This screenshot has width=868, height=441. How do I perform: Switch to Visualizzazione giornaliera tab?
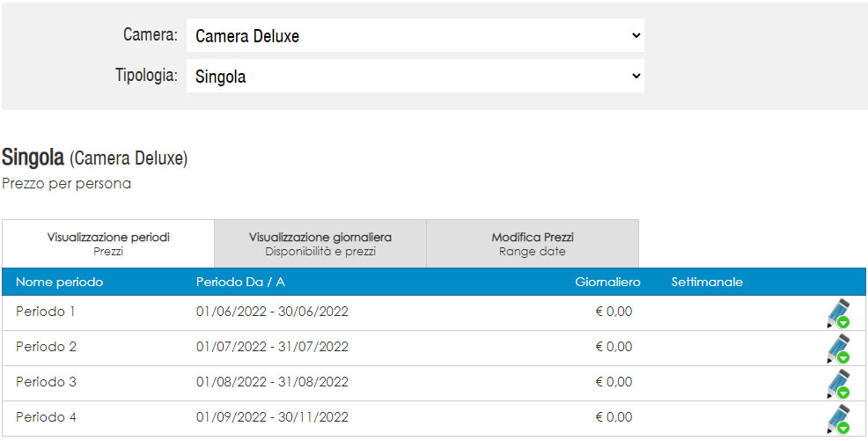320,244
